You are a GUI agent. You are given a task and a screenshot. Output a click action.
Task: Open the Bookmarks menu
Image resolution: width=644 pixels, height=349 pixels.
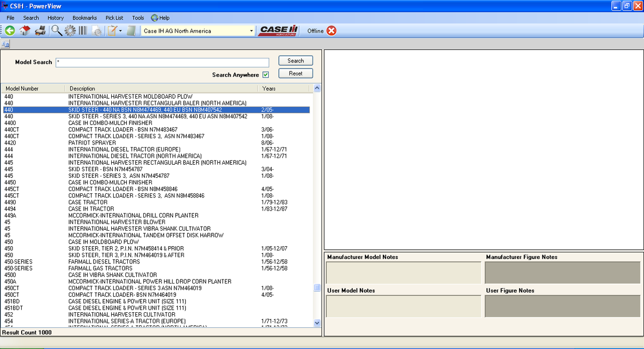click(x=85, y=18)
